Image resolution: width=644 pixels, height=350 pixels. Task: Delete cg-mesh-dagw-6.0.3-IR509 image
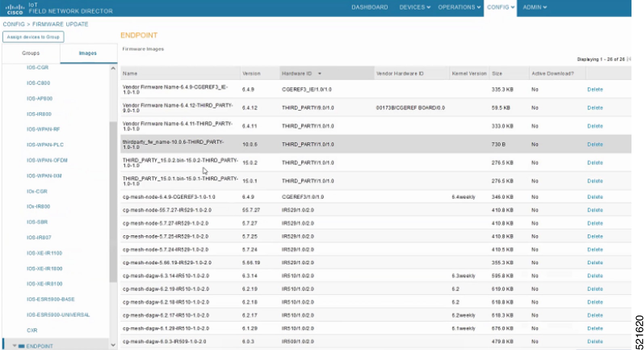[x=595, y=342]
